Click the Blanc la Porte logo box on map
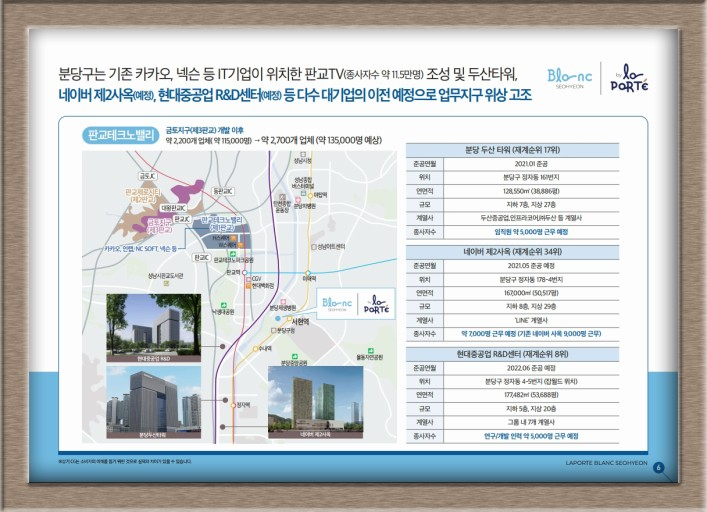The image size is (707, 512). point(356,304)
